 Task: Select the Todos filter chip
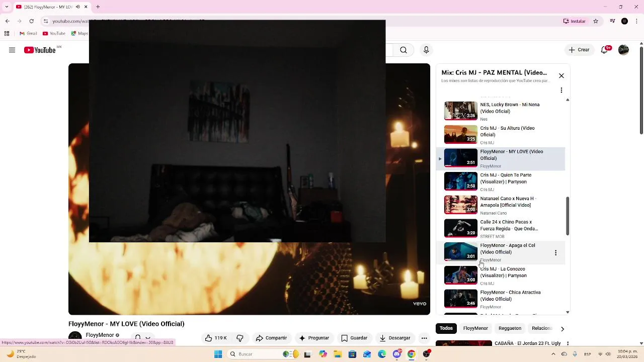[446, 328]
